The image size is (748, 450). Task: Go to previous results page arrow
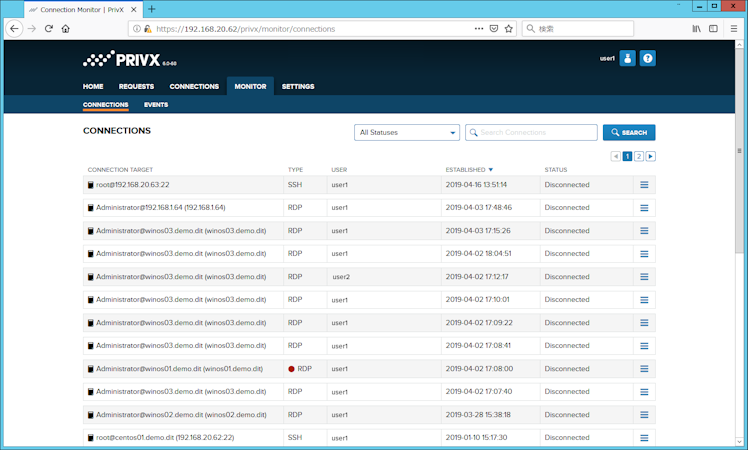[616, 157]
